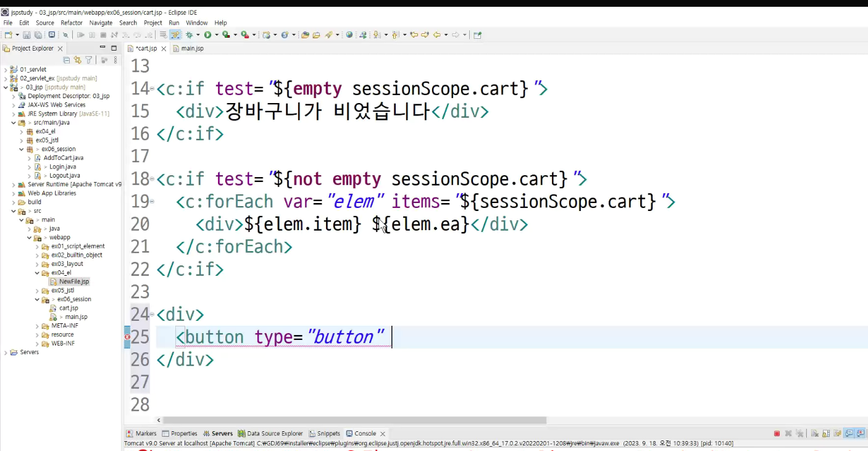Click the Debug bug toolbar icon
The image size is (868, 451).
coord(189,35)
